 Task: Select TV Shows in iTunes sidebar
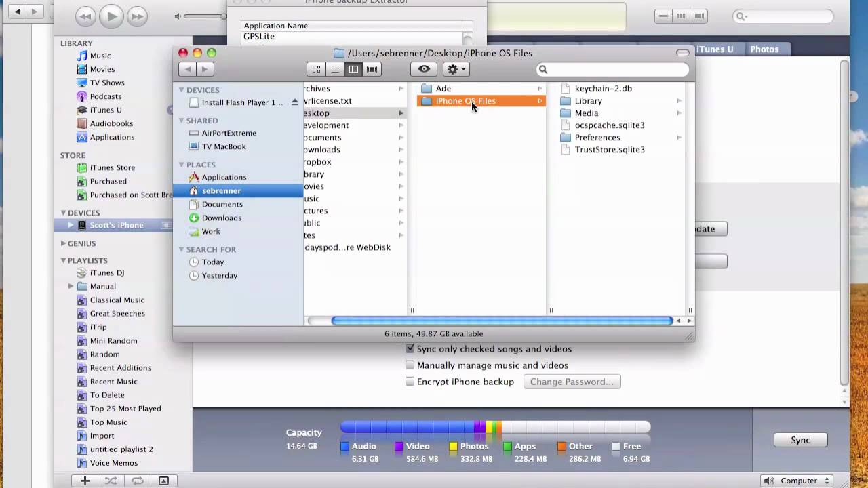tap(107, 83)
